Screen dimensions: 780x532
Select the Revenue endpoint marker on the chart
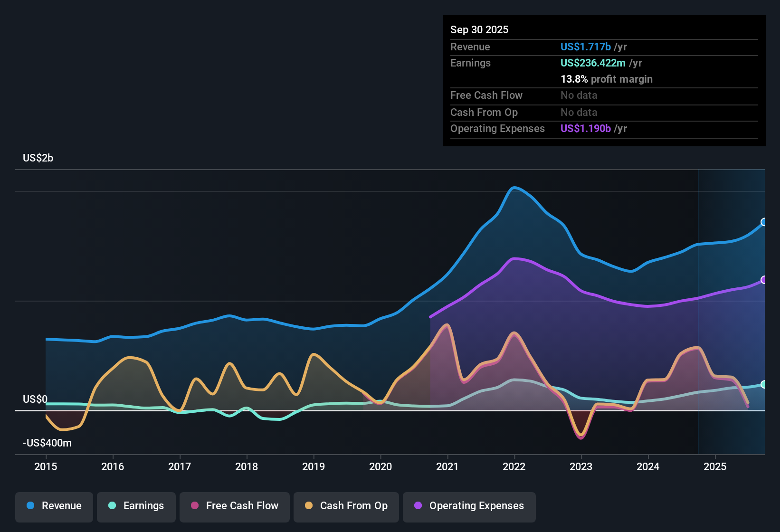(x=763, y=222)
